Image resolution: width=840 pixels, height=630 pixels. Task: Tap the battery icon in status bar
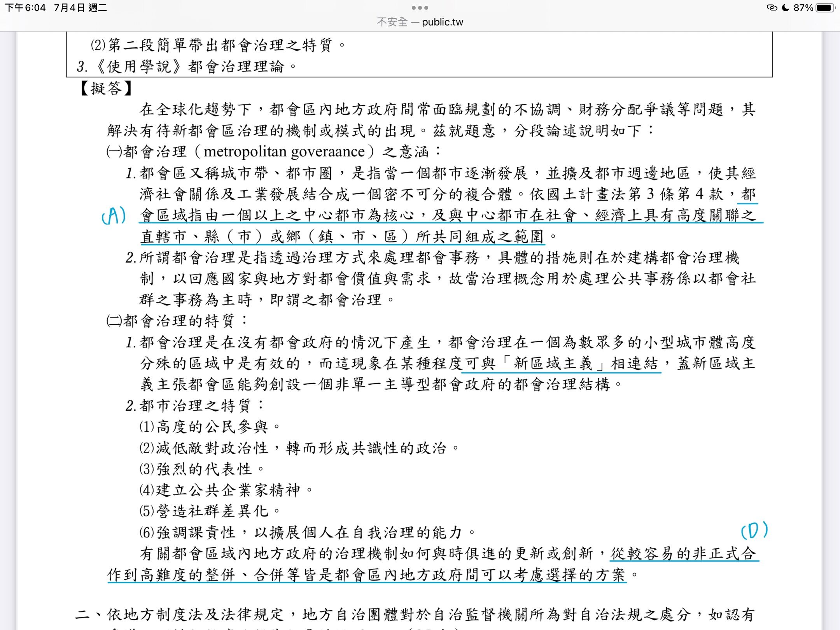click(824, 7)
